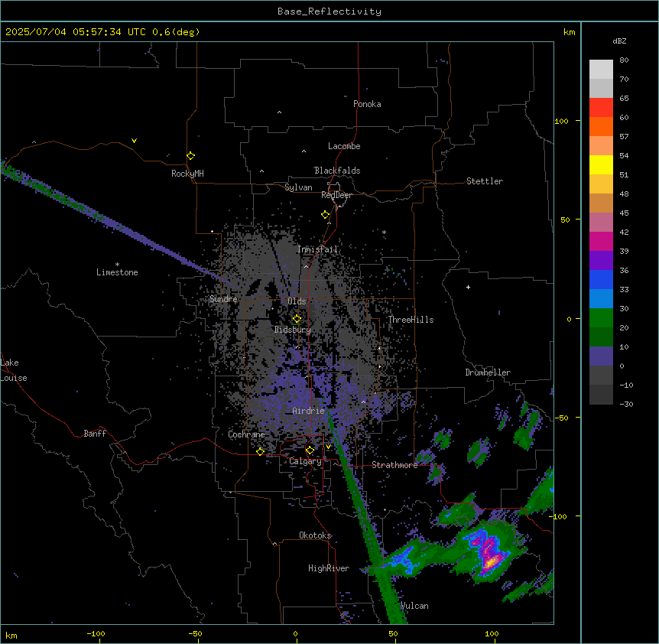Pick the magenta 42–39 dBZ legend swatch
Image resolution: width=659 pixels, height=644 pixels.
(x=601, y=241)
